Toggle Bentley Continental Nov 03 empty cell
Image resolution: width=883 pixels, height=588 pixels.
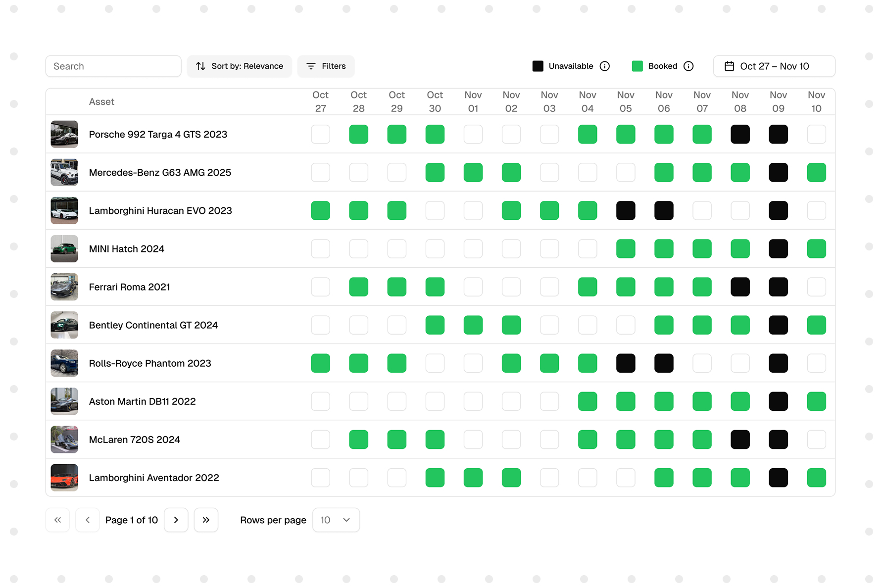549,325
